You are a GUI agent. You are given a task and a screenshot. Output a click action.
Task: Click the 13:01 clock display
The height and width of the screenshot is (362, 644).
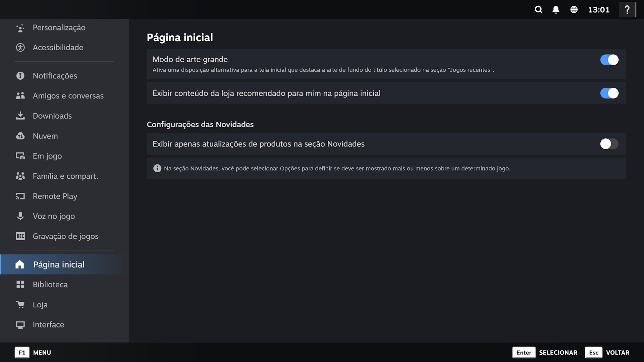pos(599,10)
